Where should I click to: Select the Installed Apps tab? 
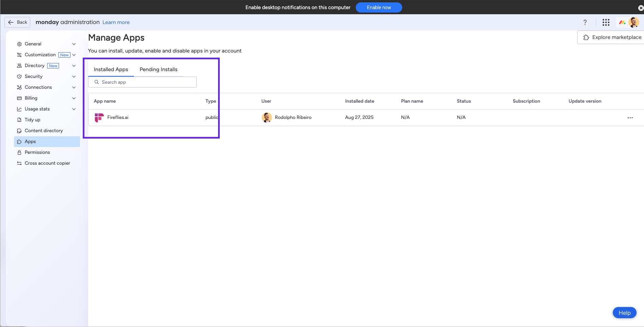[x=111, y=69]
